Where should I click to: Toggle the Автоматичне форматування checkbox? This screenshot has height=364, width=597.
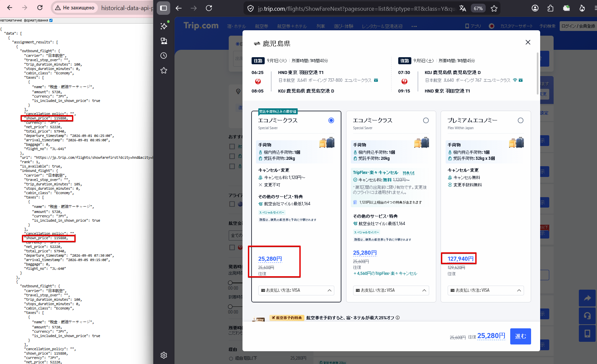(x=51, y=21)
